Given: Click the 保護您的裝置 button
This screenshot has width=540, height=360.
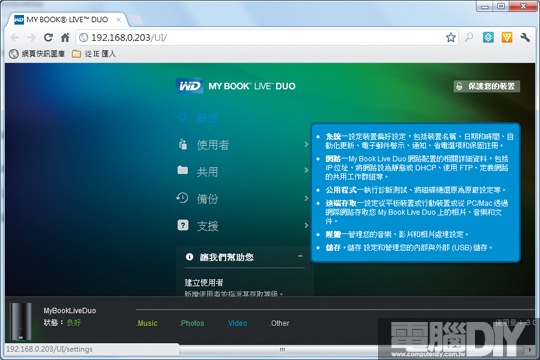Looking at the screenshot, I should click(x=486, y=86).
